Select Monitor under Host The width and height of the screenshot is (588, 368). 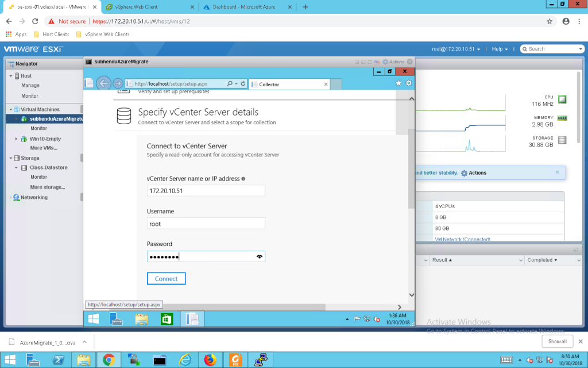point(30,96)
